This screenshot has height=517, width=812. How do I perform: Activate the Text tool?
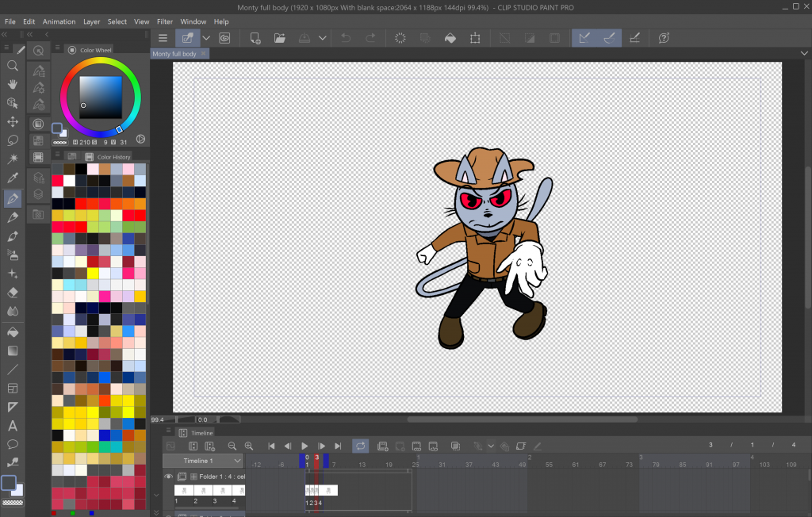13,426
